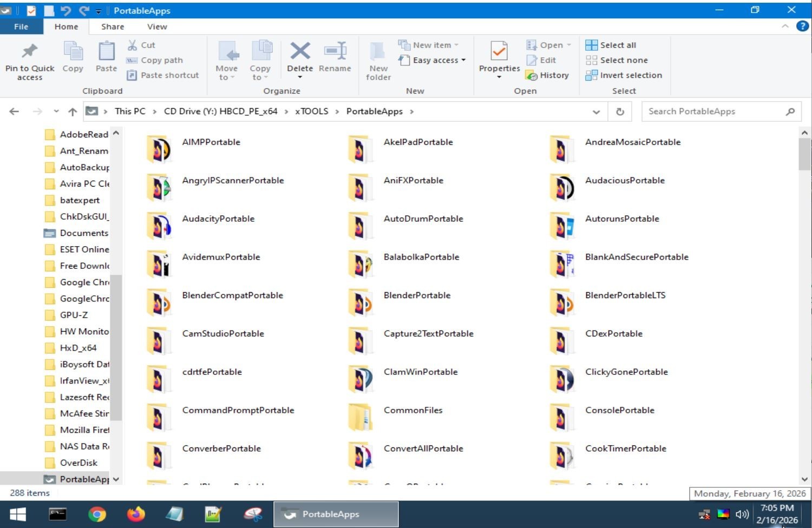Select HxD_x64 in the navigation pane
Screen dimensions: 812x528
(78, 348)
